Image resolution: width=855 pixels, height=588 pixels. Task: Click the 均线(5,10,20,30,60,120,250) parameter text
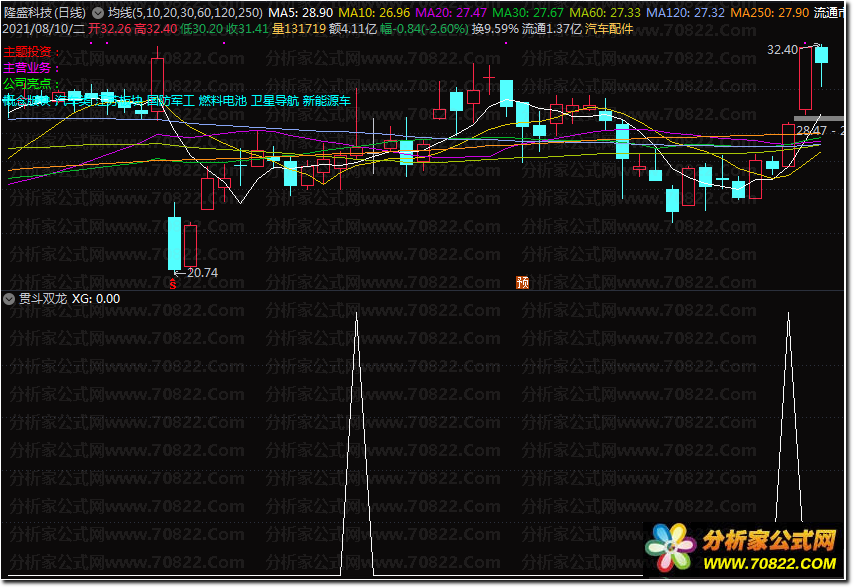coord(185,13)
